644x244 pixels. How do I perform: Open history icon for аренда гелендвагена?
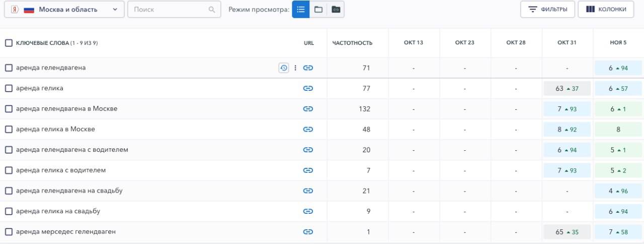[284, 68]
